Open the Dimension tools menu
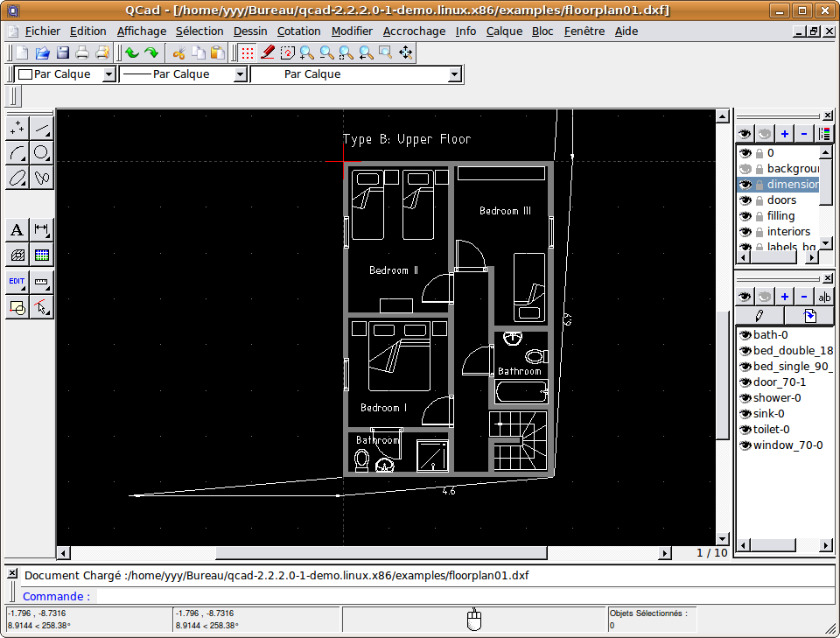Screen dimensions: 840x638 pyautogui.click(x=41, y=230)
